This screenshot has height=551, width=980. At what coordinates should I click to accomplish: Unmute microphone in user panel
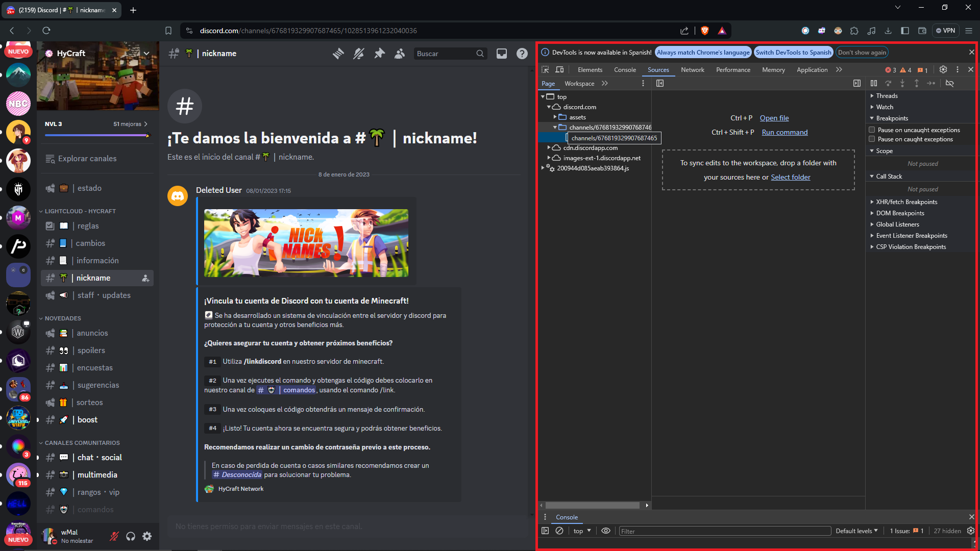114,536
